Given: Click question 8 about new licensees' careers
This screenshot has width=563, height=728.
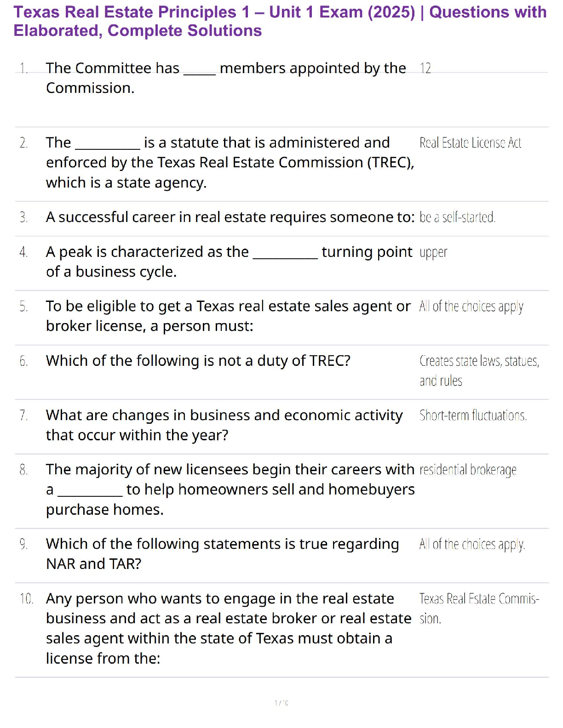Looking at the screenshot, I should pos(230,489).
